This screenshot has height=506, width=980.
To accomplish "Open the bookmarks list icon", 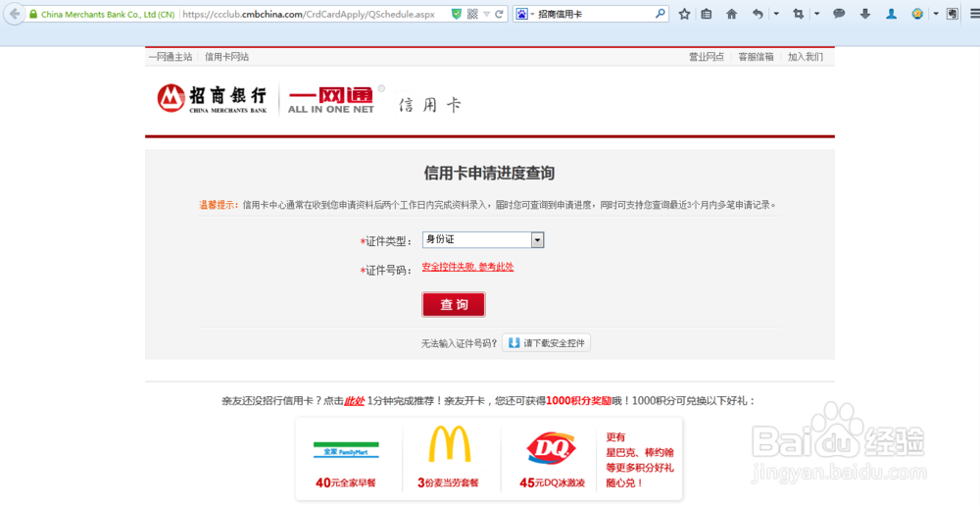I will (x=707, y=14).
